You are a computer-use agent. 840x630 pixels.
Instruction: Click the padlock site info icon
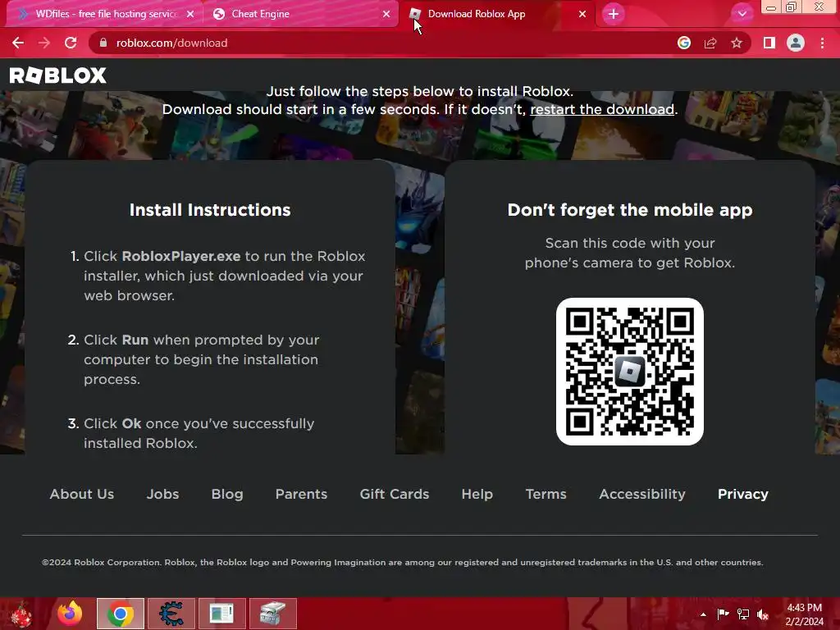click(x=103, y=43)
